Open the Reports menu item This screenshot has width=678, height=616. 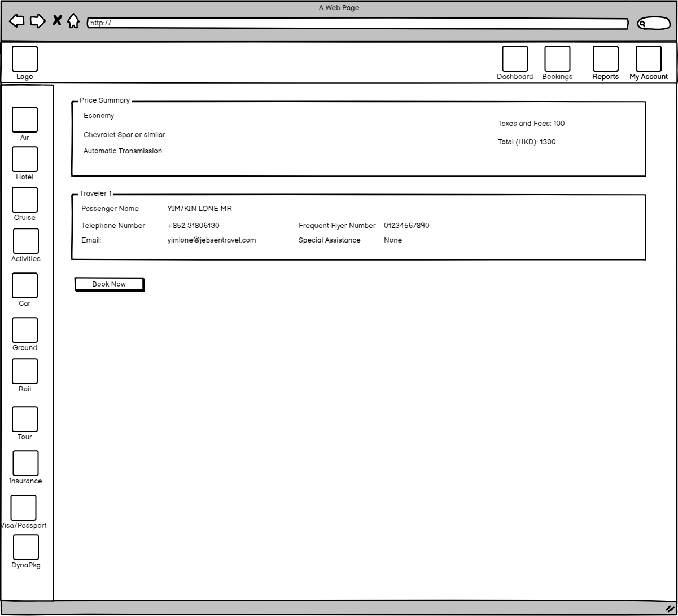point(605,59)
